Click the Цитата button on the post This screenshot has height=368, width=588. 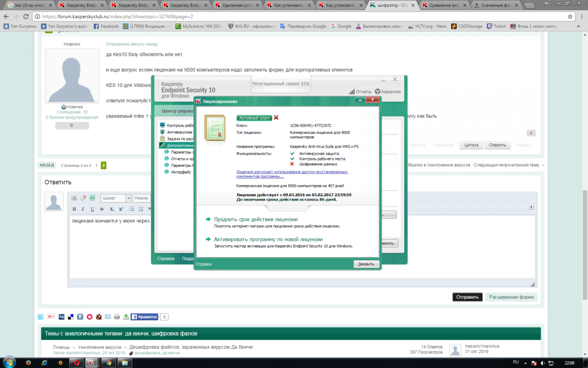pyautogui.click(x=471, y=145)
